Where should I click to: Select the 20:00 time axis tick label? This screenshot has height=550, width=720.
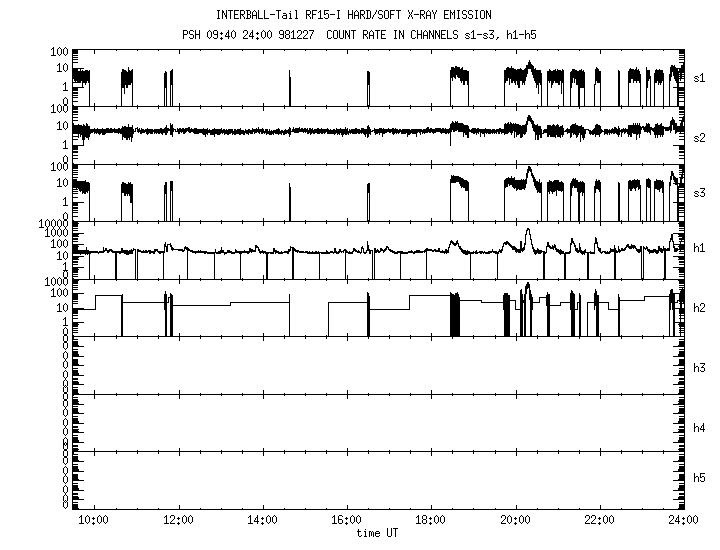point(515,520)
